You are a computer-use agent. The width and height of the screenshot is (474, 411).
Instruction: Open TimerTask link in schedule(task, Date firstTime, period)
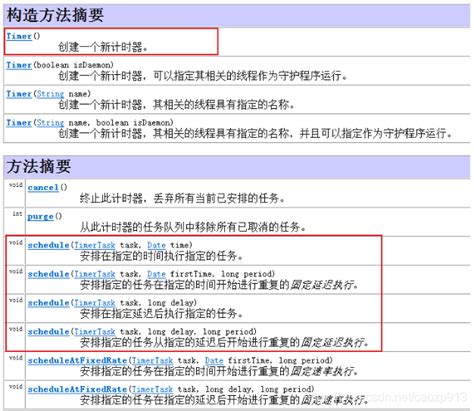coord(95,274)
